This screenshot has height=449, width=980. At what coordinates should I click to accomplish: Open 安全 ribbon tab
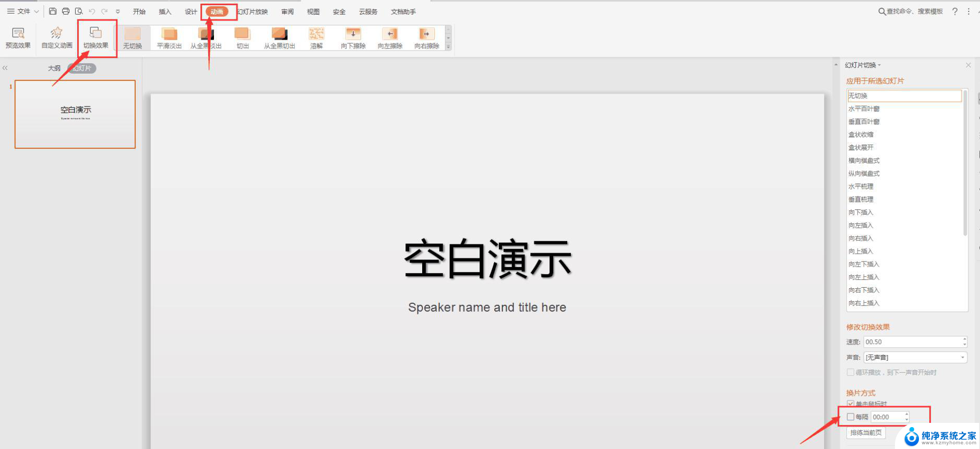point(339,11)
